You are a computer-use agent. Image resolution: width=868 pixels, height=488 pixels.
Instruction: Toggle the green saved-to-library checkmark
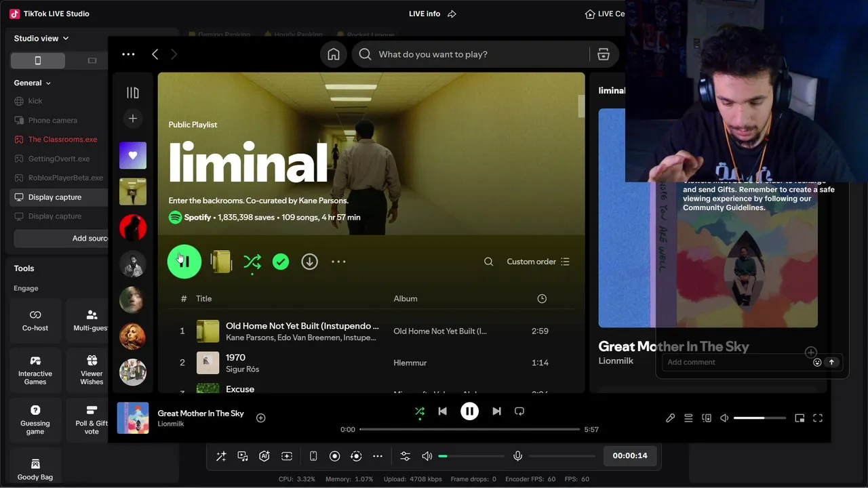coord(281,262)
